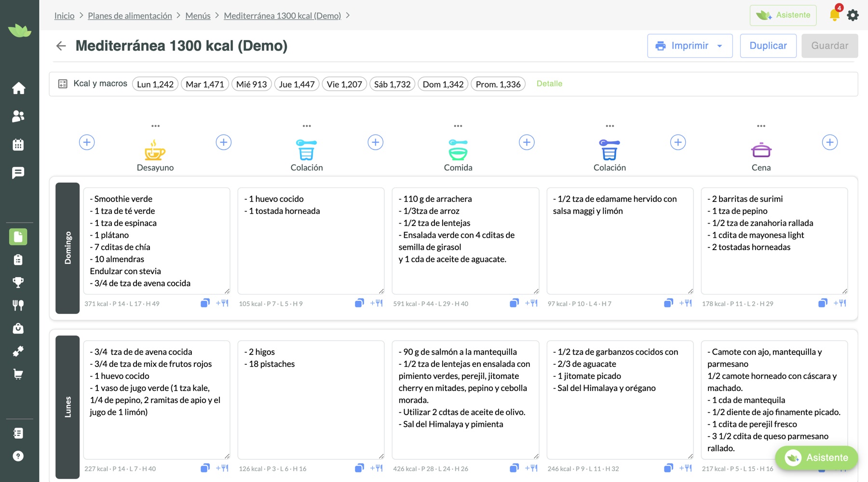Open Desayuno column options dots
The image size is (868, 482).
pos(155,126)
